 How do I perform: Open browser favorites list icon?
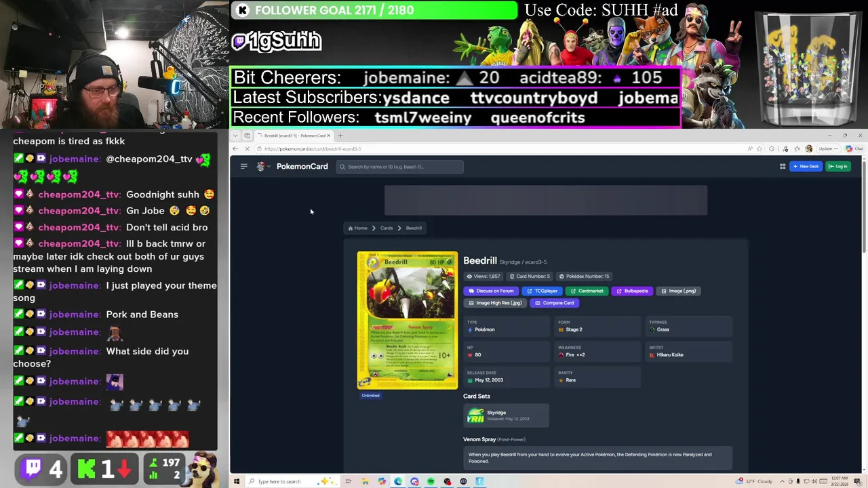point(797,149)
